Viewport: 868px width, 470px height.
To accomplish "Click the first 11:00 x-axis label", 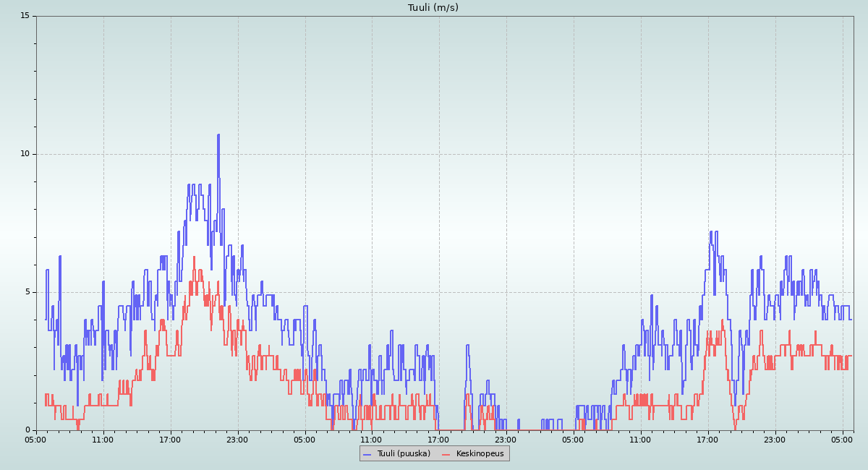I will click(x=103, y=439).
